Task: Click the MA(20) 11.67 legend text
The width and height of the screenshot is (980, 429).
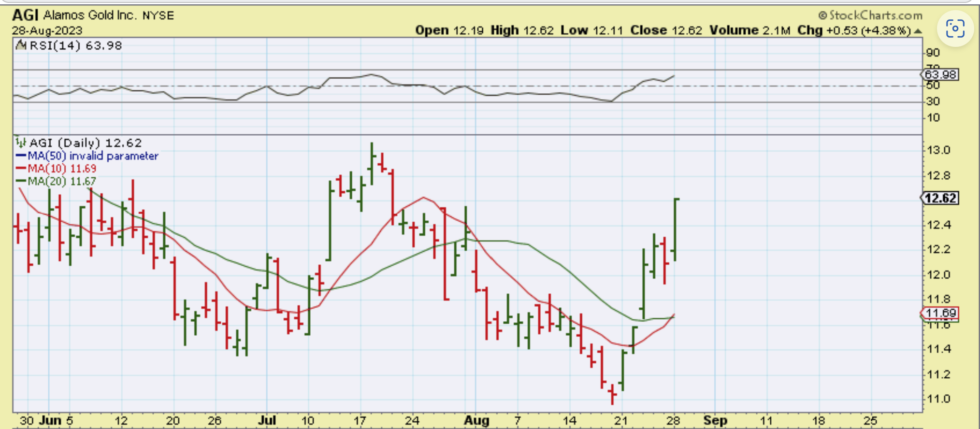Action: (x=62, y=181)
